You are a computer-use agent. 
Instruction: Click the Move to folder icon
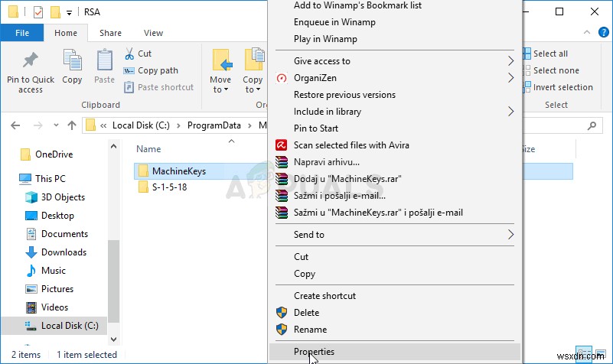point(222,60)
